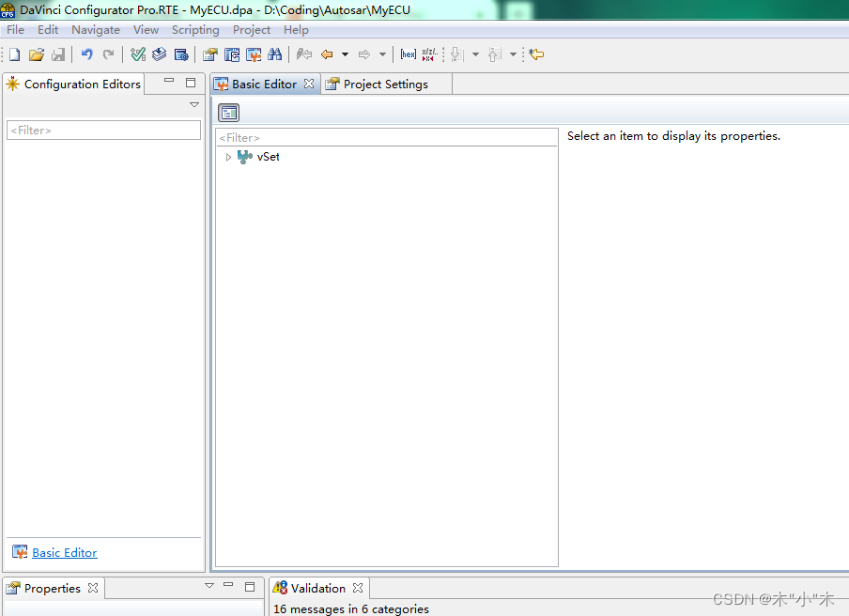Click the Redo arrow icon
This screenshot has width=849, height=616.
(108, 54)
